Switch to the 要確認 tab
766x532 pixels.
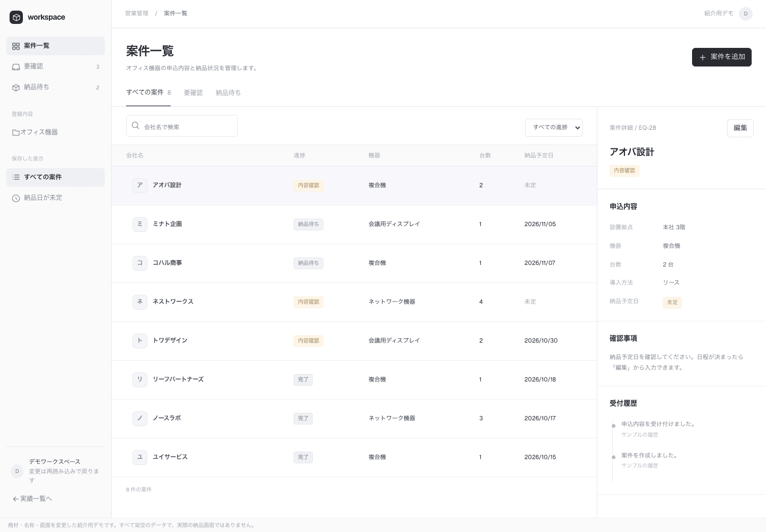(193, 93)
